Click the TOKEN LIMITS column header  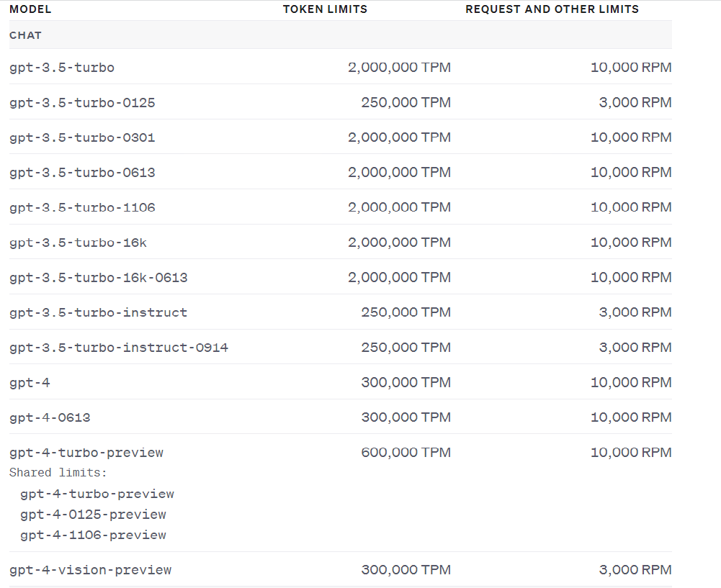pos(325,9)
